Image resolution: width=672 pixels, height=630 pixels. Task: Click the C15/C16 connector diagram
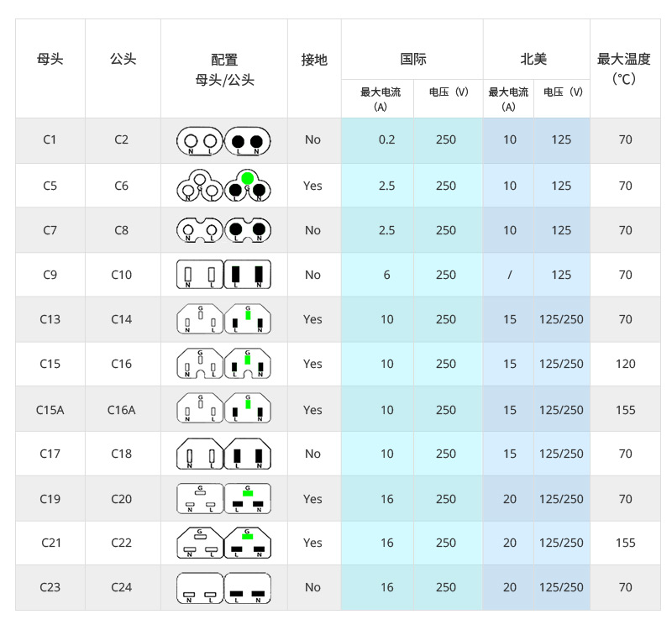coord(224,364)
